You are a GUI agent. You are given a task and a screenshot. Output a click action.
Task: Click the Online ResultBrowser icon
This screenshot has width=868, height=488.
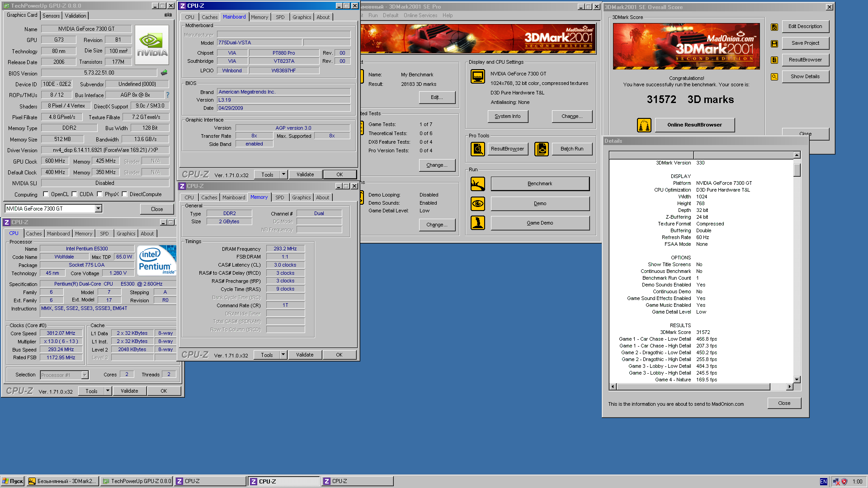coord(644,125)
